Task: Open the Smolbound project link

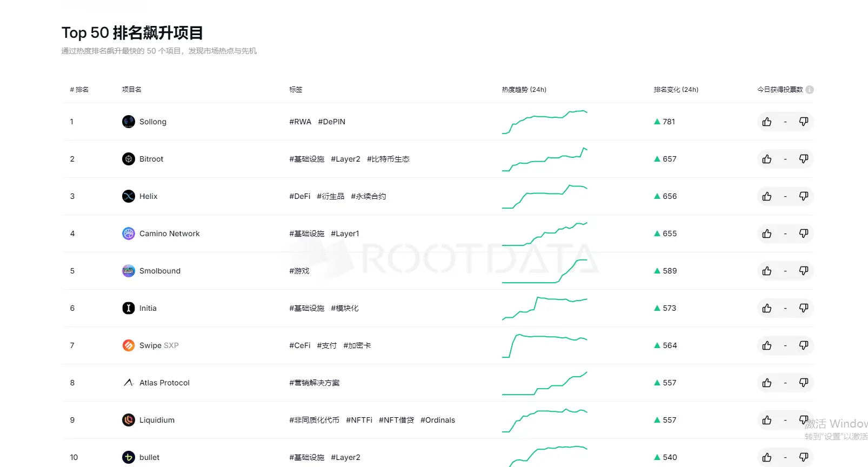Action: pyautogui.click(x=160, y=271)
